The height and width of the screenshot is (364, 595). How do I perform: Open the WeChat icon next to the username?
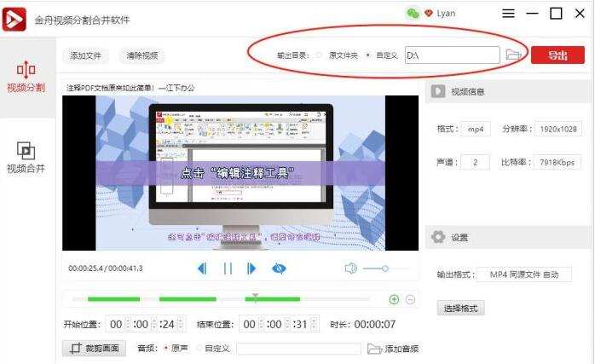pyautogui.click(x=413, y=14)
